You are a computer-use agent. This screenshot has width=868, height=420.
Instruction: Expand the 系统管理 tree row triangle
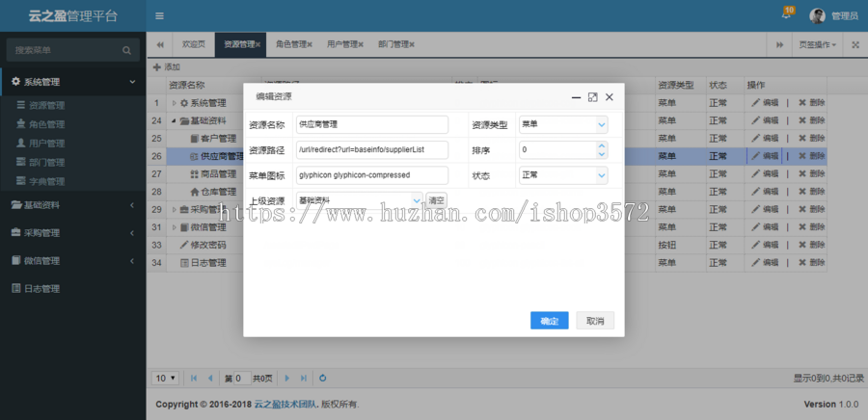[x=174, y=103]
